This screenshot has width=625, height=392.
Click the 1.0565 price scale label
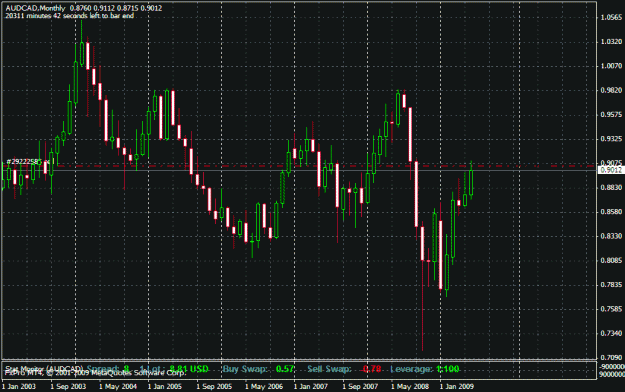click(611, 17)
